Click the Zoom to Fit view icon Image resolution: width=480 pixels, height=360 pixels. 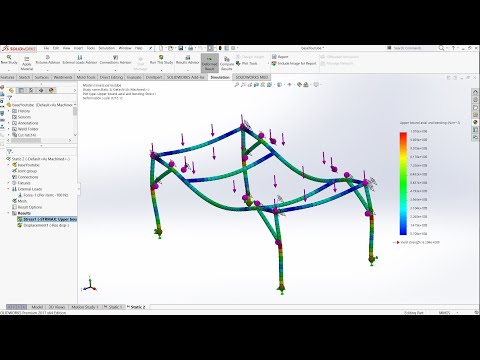pos(237,85)
